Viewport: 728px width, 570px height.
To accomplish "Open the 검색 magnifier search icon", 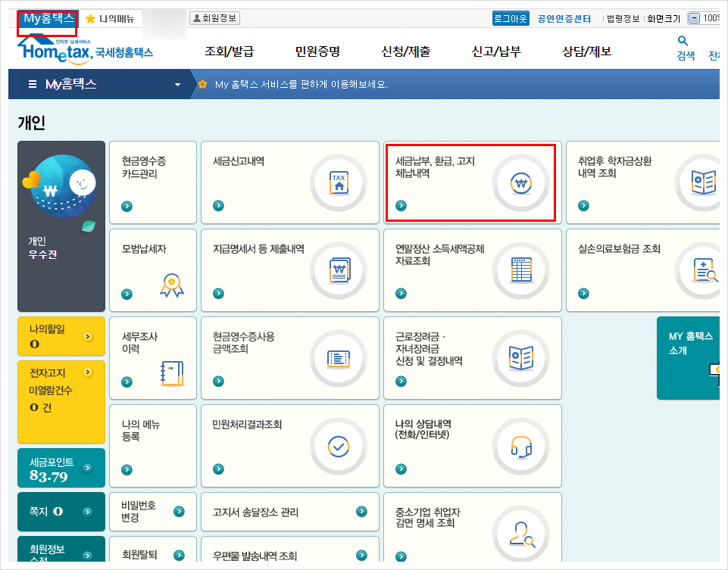I will coord(683,42).
